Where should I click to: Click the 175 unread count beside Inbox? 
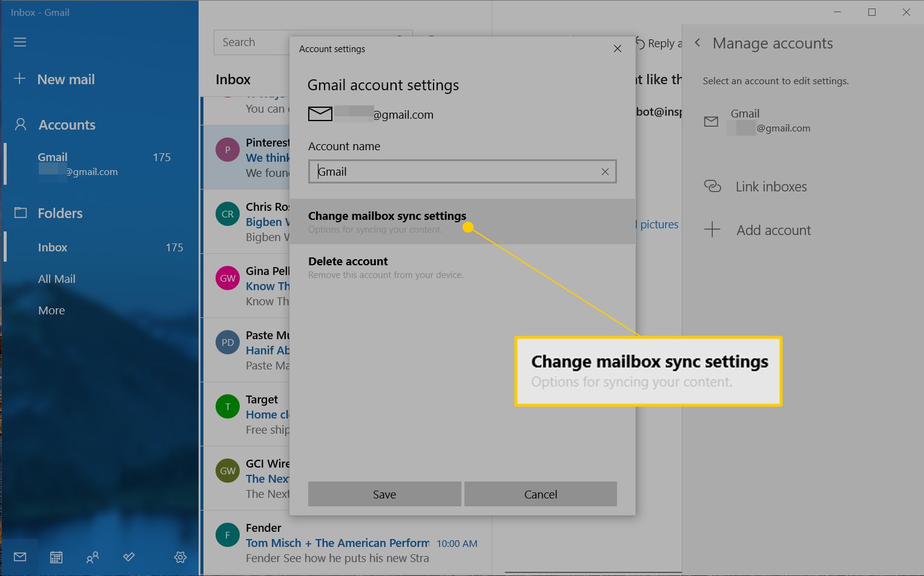(x=174, y=247)
